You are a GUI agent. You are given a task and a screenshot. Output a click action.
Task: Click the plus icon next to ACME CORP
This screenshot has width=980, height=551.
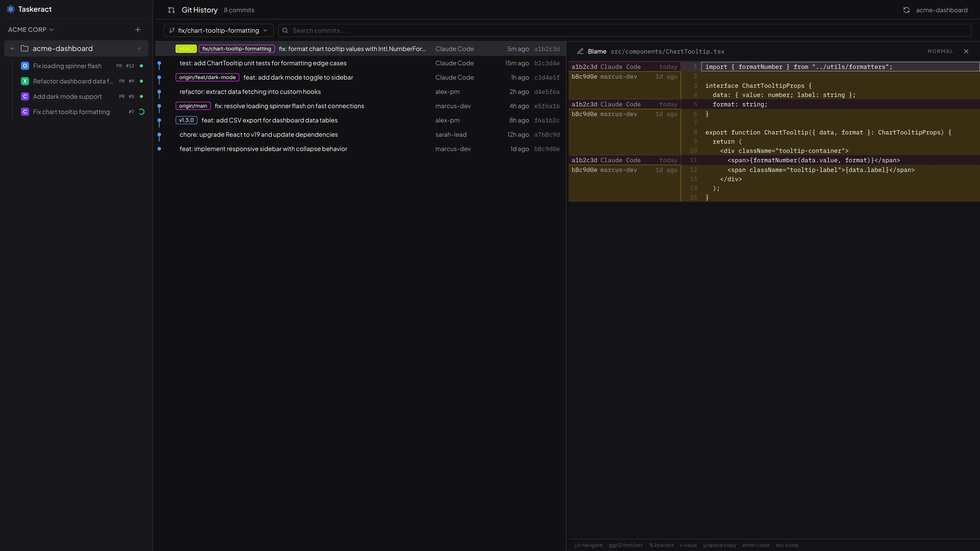tap(138, 29)
